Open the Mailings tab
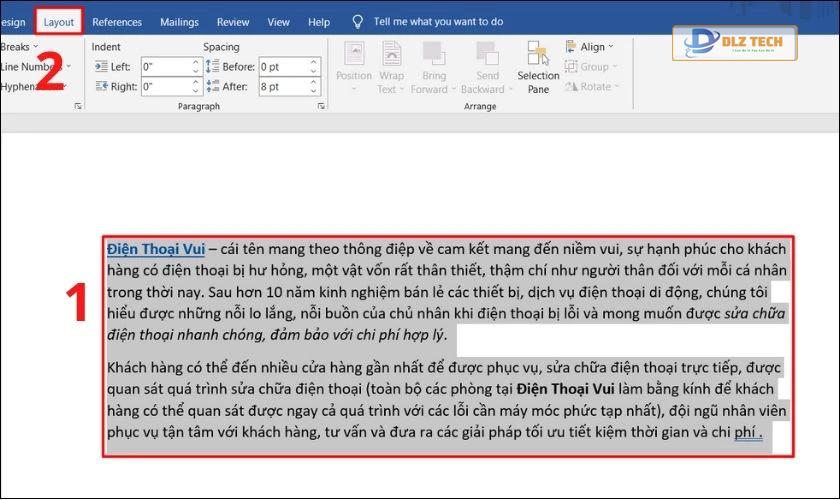 click(179, 22)
